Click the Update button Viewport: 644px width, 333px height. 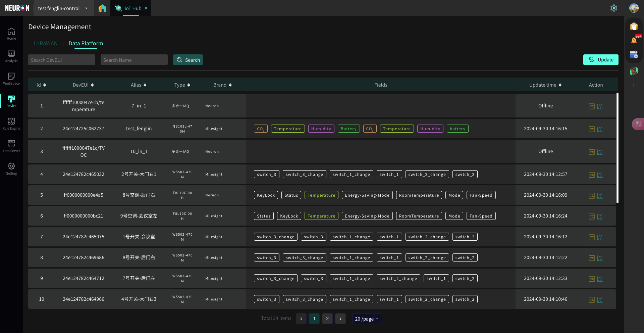click(x=601, y=60)
